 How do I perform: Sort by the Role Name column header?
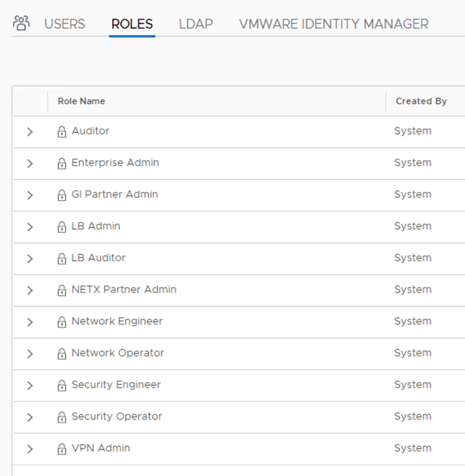click(81, 101)
